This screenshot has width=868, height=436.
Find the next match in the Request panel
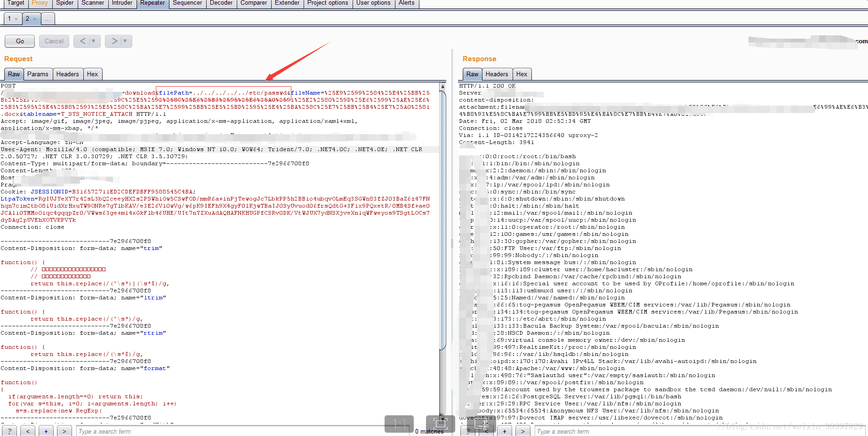(x=64, y=431)
